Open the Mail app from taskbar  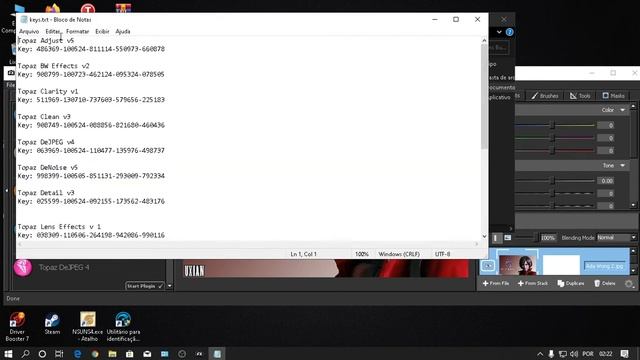(x=147, y=353)
